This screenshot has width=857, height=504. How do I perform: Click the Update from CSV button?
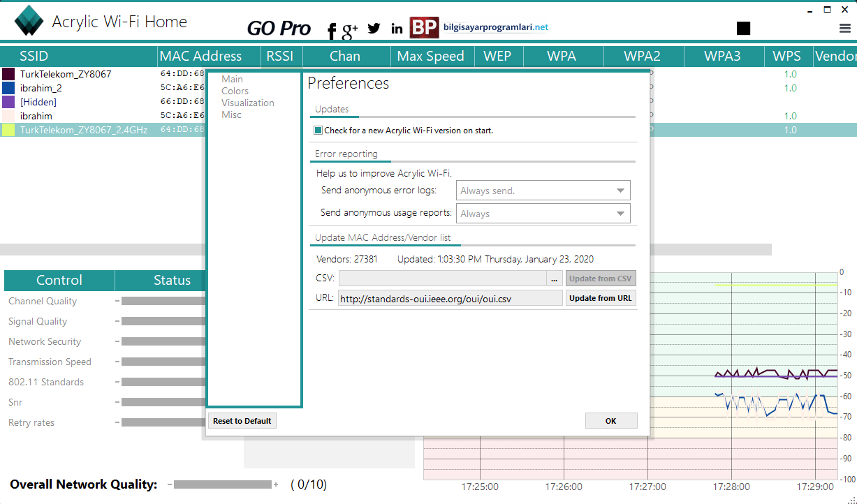[x=601, y=279]
